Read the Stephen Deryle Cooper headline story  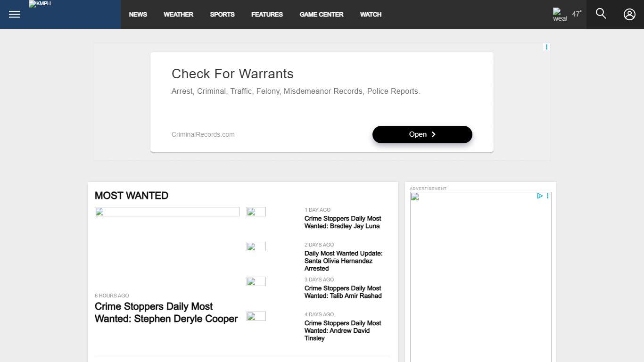[x=166, y=313]
